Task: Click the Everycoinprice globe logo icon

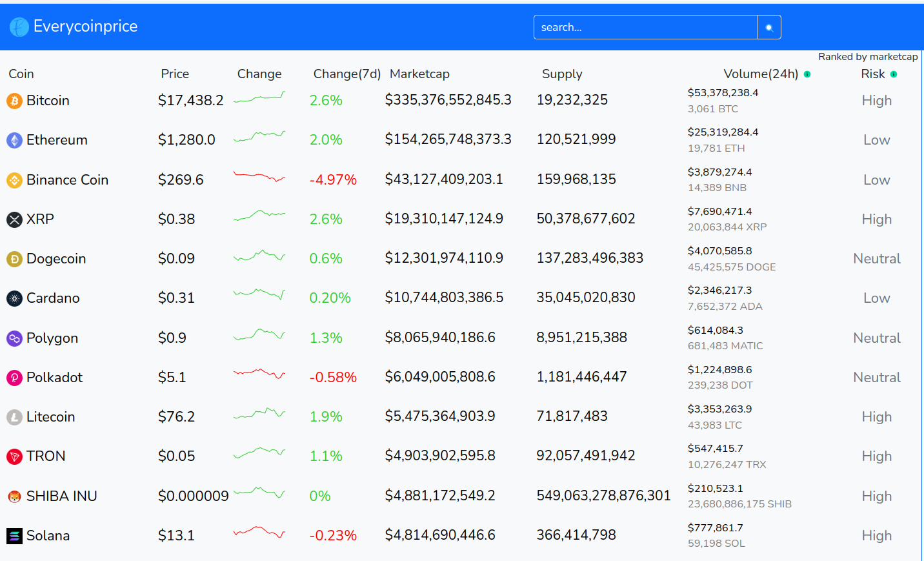Action: pos(19,27)
